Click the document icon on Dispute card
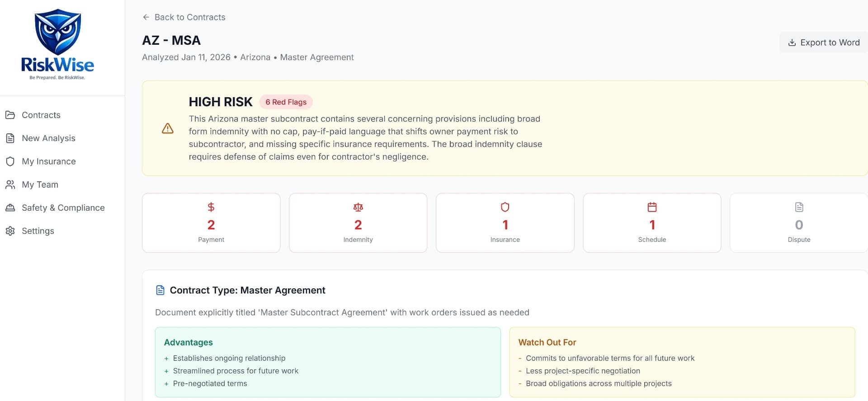Image resolution: width=868 pixels, height=401 pixels. tap(799, 207)
